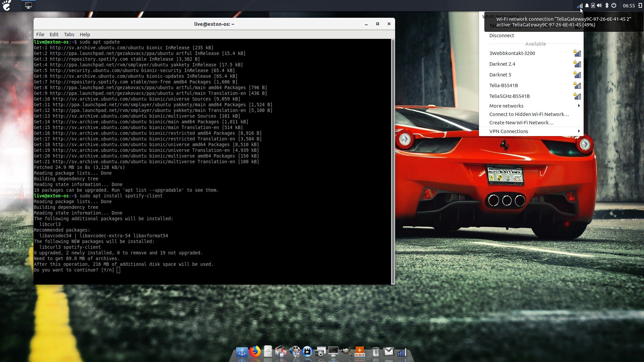This screenshot has height=362, width=644.
Task: Click the signal lock icon beside Darknet 5
Action: [577, 74]
